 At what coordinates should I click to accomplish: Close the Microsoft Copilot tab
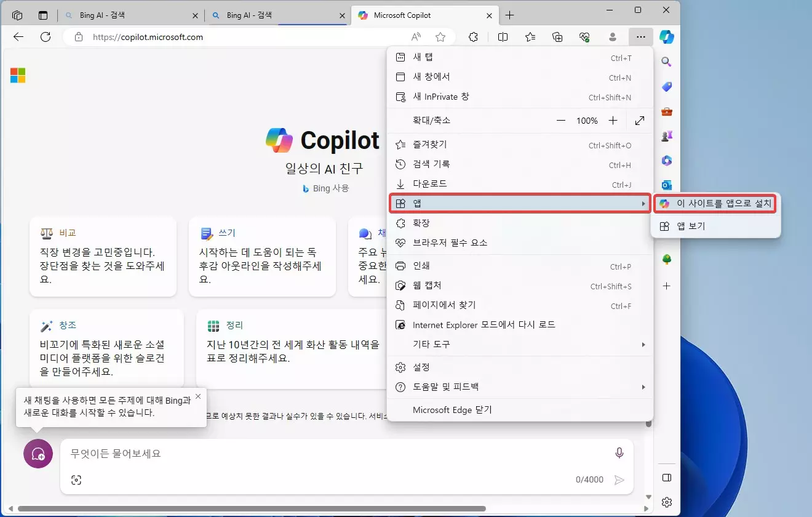[489, 15]
